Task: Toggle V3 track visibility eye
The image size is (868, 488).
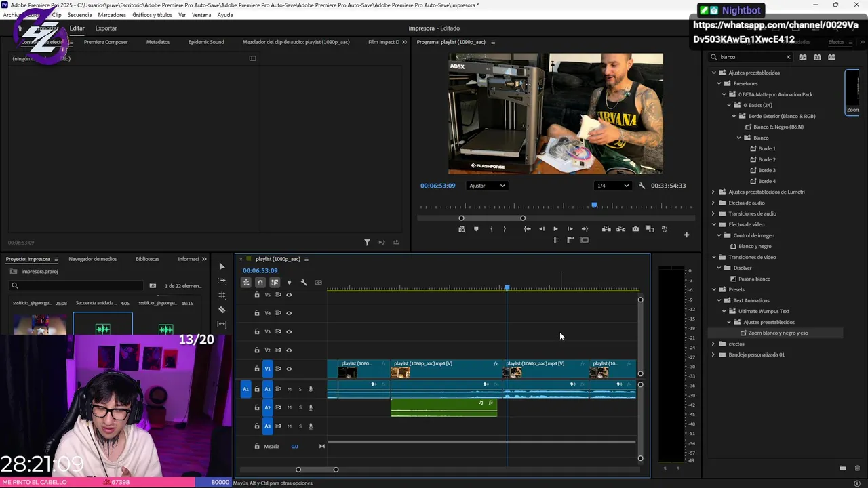Action: 289,331
